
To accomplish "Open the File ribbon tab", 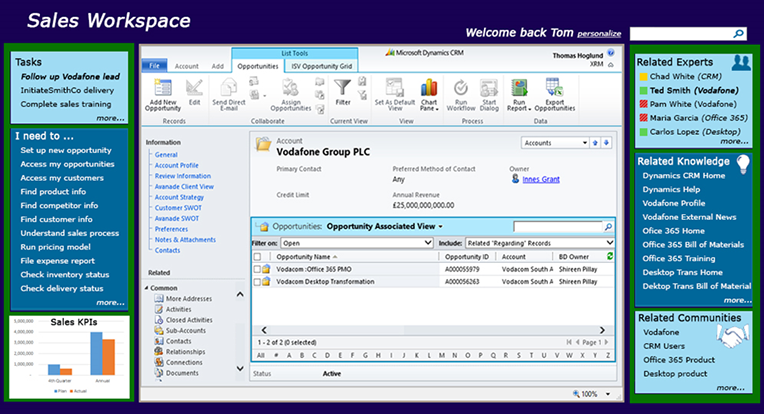I will pyautogui.click(x=155, y=66).
